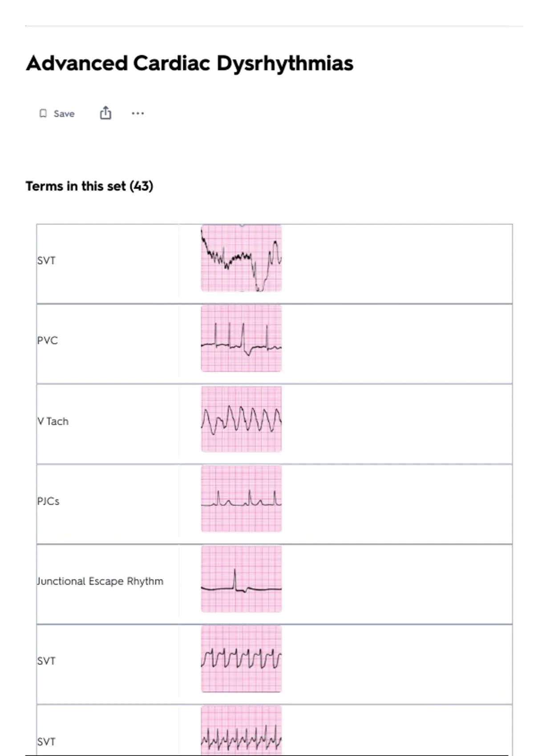Open the bottom partially visible SVT ECG image

click(241, 732)
